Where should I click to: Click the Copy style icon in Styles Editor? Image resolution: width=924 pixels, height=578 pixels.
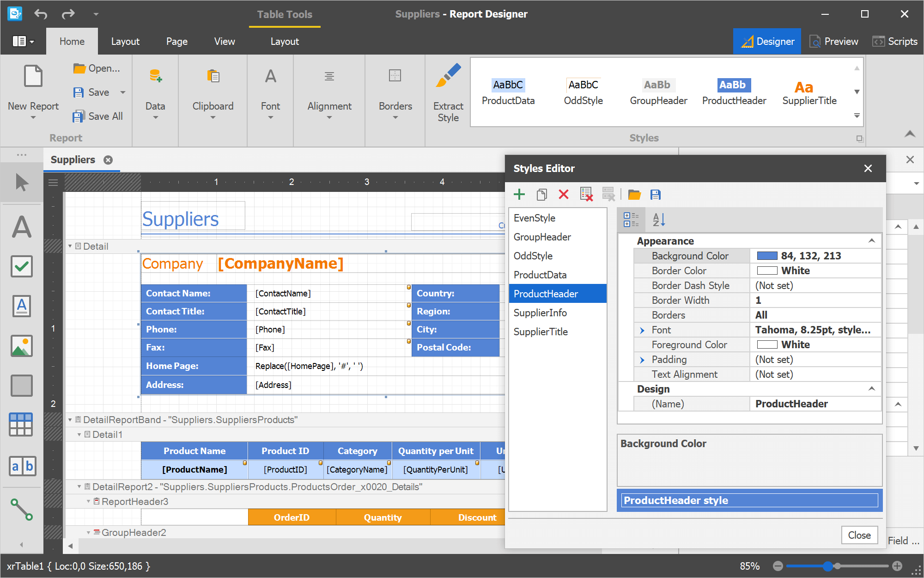pos(541,195)
